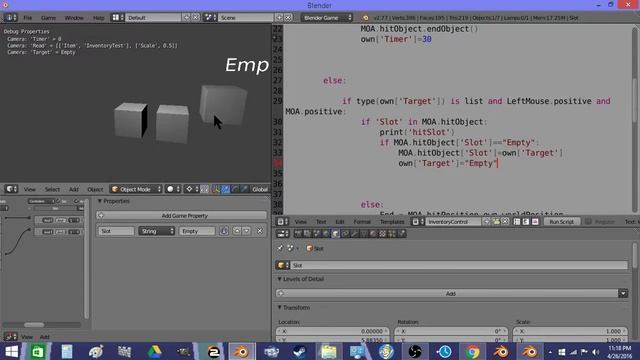Toggle line numbers display in text editor
Image resolution: width=640 pixels, height=360 pixels.
(517, 222)
